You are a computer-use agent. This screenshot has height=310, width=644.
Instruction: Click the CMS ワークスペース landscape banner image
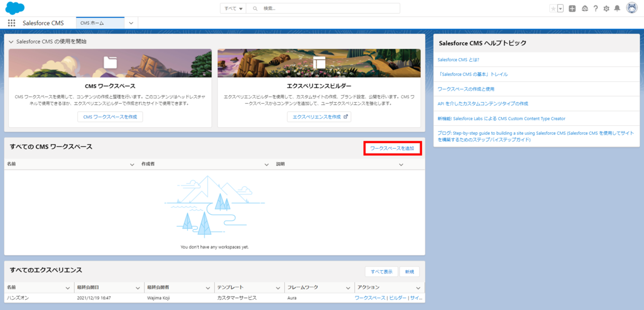(110, 63)
